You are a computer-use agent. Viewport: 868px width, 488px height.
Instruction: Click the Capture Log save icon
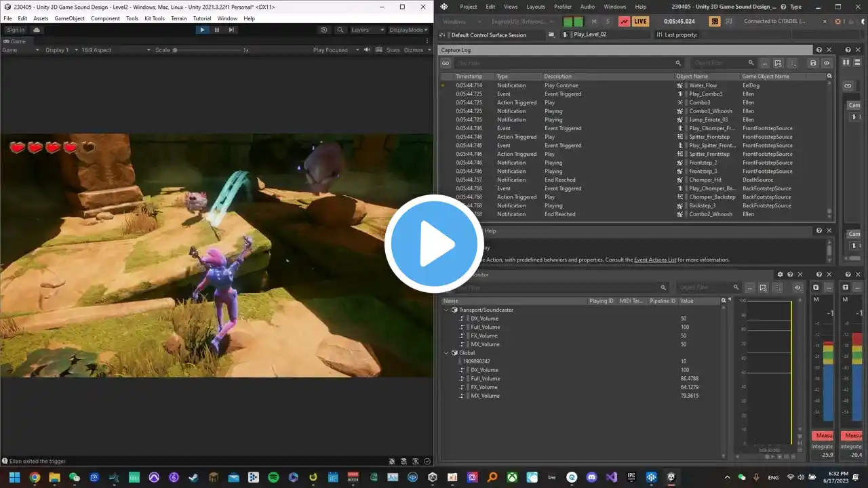coord(812,63)
